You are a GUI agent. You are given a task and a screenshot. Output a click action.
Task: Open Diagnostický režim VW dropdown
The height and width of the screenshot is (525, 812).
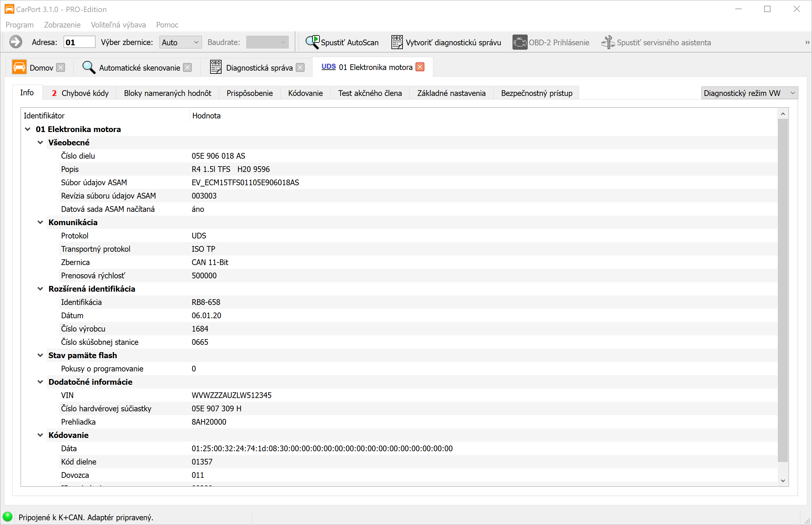pos(749,93)
